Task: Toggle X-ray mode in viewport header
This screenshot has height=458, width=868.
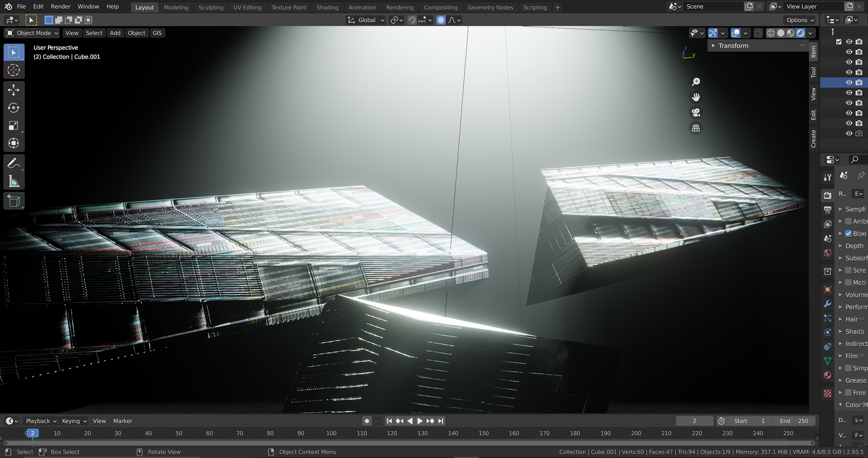Action: click(x=758, y=33)
